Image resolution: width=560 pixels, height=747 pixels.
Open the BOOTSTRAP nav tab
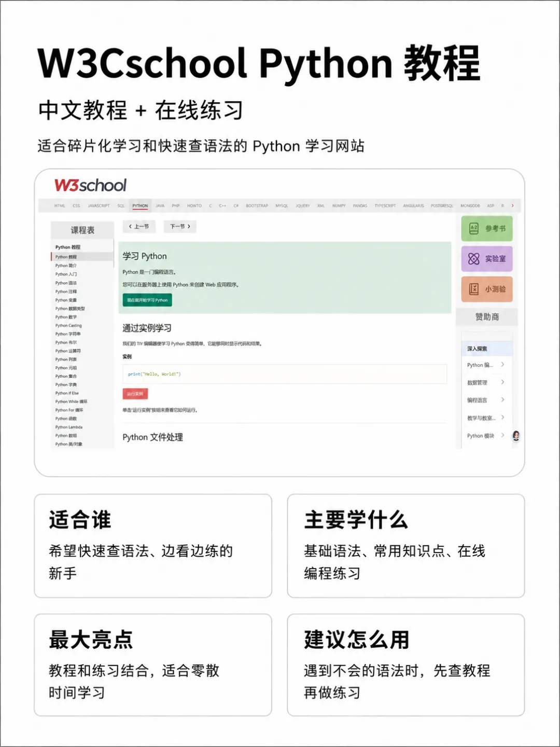coord(257,206)
